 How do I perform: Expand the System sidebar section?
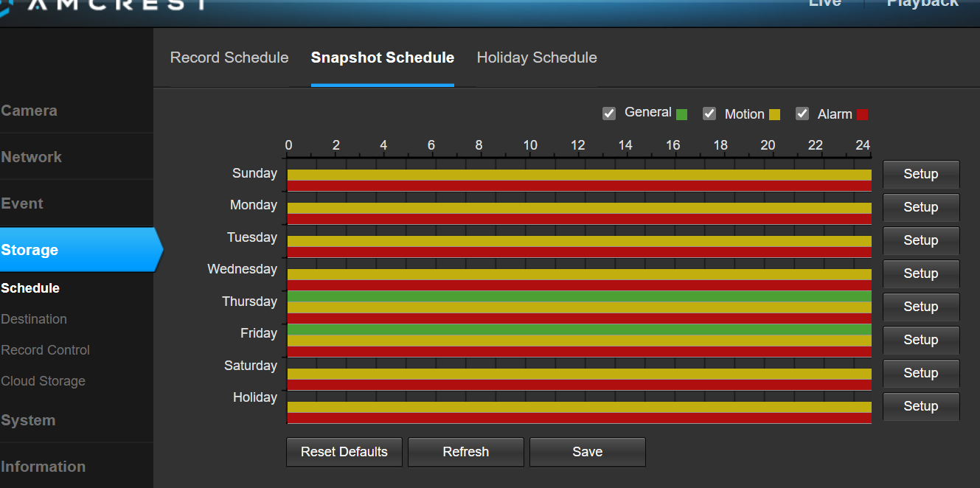(x=28, y=420)
